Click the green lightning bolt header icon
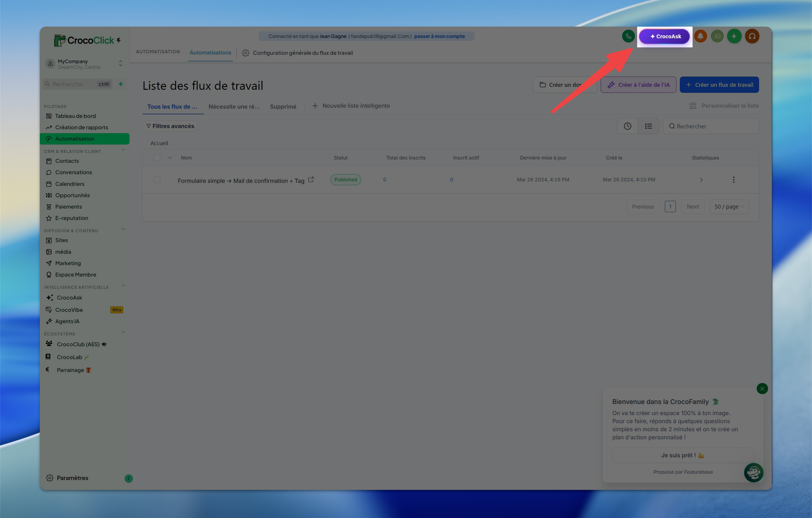The height and width of the screenshot is (518, 812). tap(734, 36)
